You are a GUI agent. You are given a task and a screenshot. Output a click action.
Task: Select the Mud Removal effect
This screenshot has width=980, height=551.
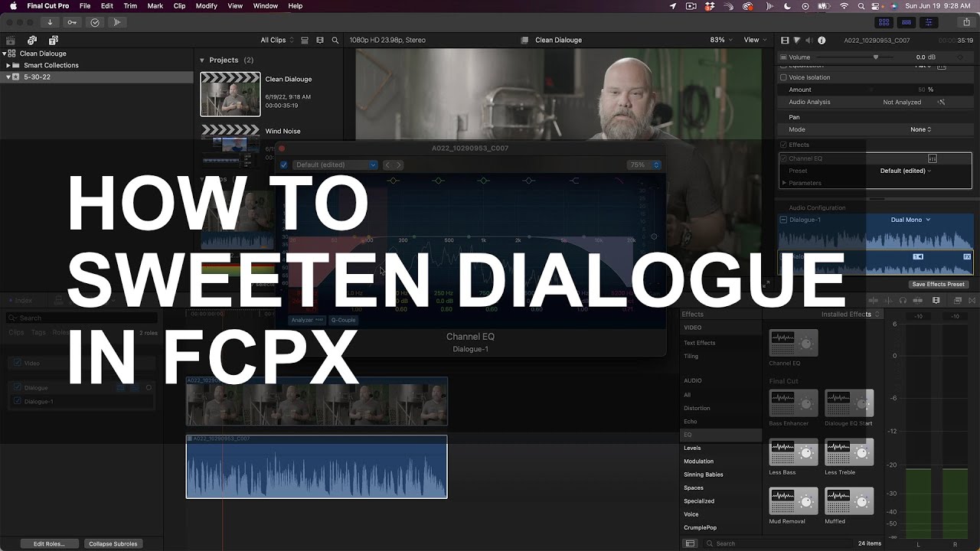point(793,501)
